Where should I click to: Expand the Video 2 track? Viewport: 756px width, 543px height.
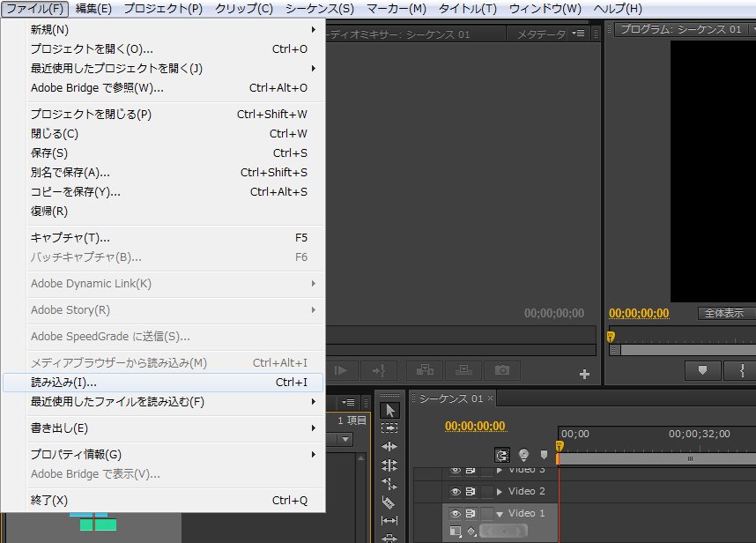(500, 492)
